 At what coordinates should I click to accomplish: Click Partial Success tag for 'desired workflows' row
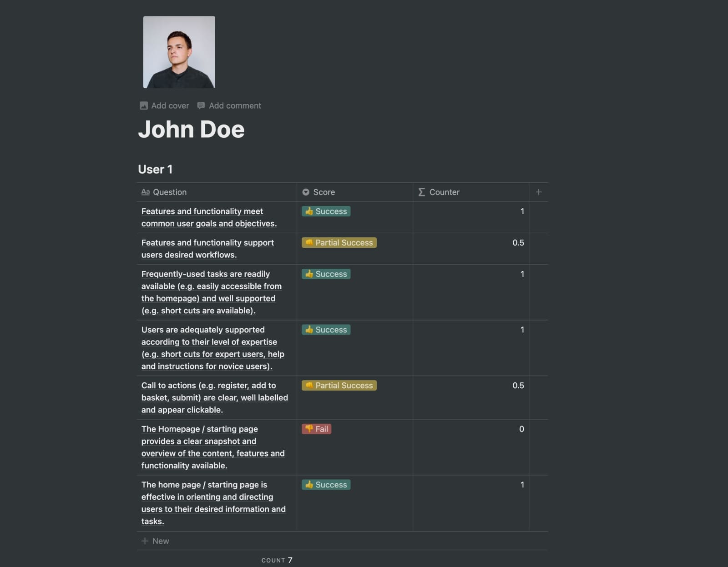pyautogui.click(x=339, y=243)
